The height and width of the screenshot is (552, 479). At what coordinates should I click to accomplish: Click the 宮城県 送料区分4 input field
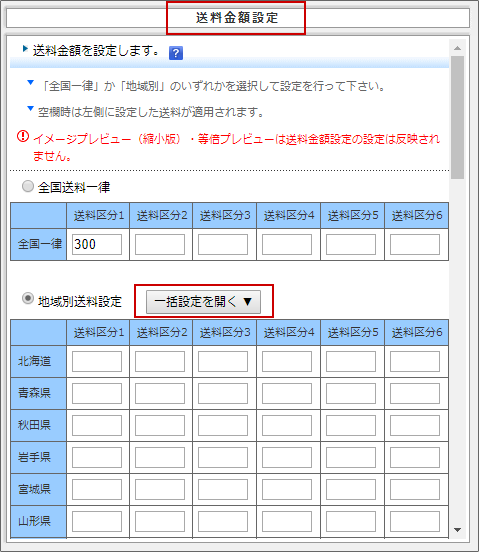point(287,490)
